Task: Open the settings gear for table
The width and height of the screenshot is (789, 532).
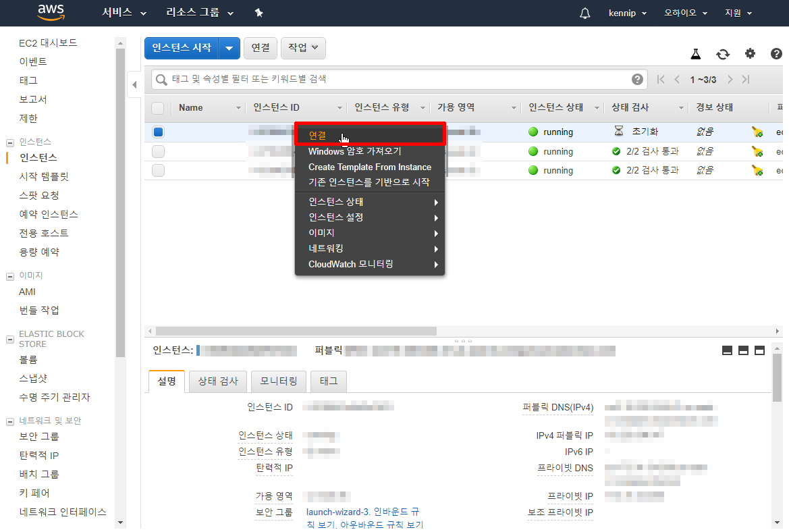Action: point(750,53)
